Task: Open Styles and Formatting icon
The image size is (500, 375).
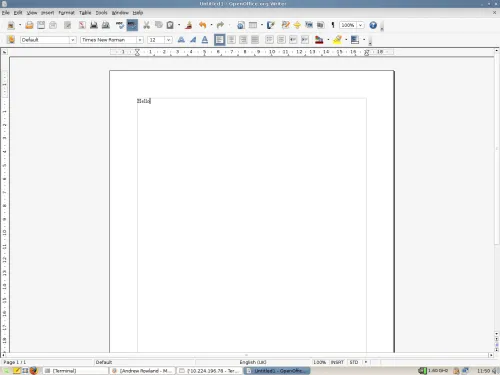Action: click(11, 40)
